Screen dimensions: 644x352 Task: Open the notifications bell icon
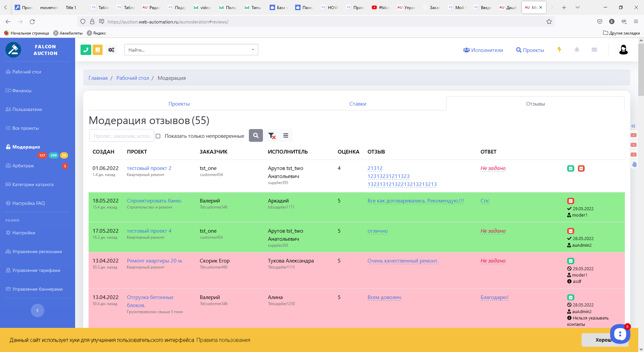(577, 50)
